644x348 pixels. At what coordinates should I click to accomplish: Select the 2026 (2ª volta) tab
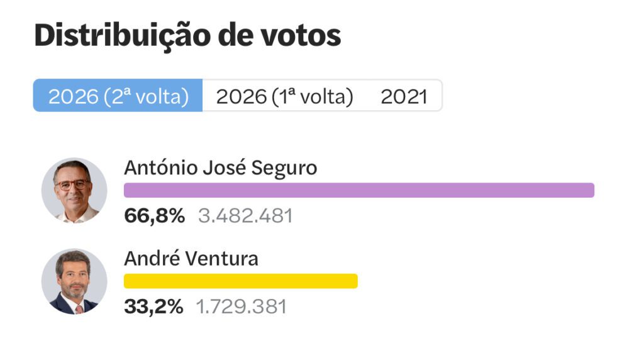[x=118, y=96]
